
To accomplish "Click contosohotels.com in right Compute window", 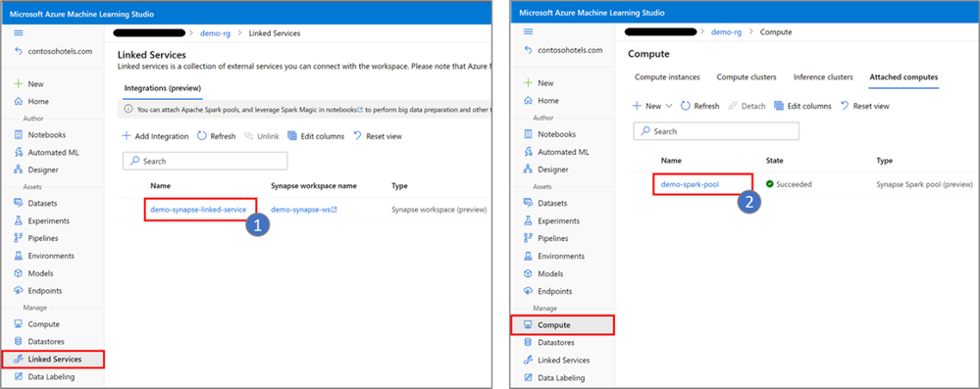I will 569,50.
